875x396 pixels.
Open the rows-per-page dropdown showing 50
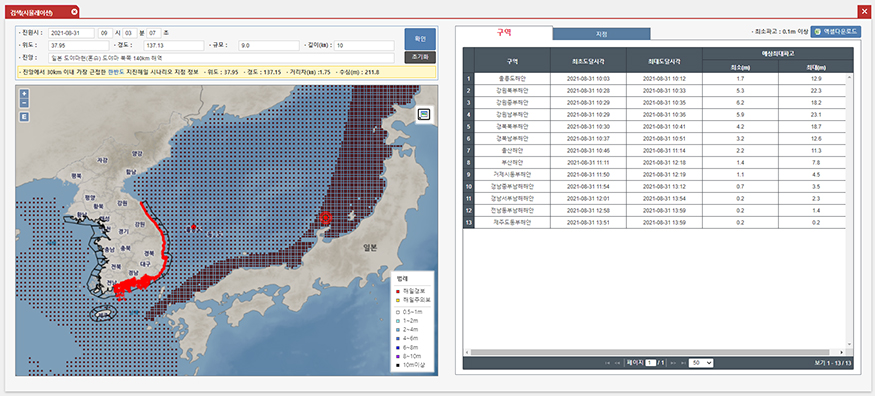pyautogui.click(x=701, y=363)
